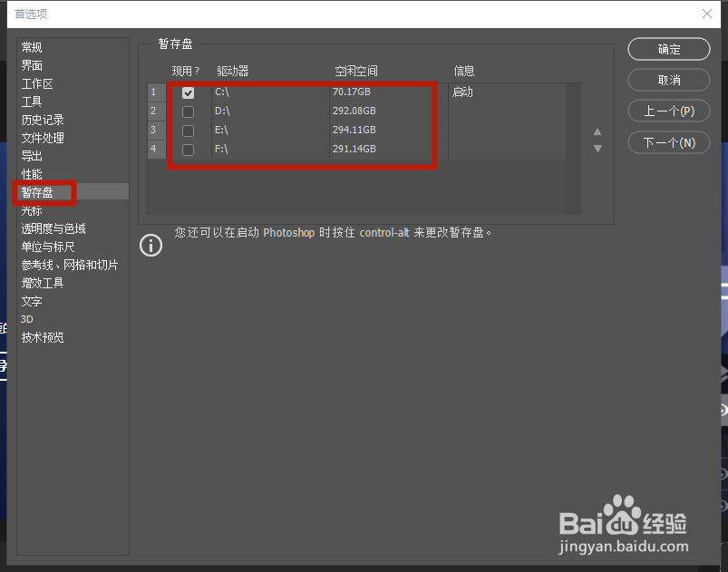Go to previous page via 上一个(P) button
728x572 pixels.
pos(668,111)
